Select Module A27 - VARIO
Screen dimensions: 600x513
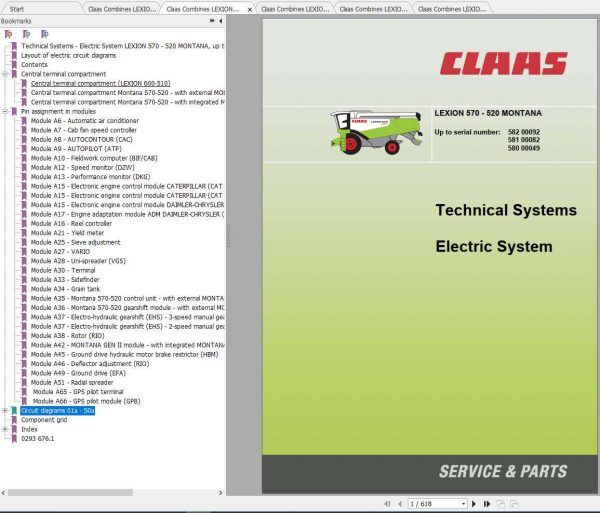60,252
